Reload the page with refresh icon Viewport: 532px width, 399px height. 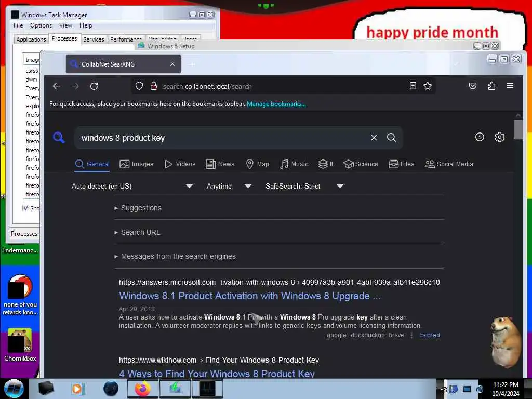pos(94,86)
